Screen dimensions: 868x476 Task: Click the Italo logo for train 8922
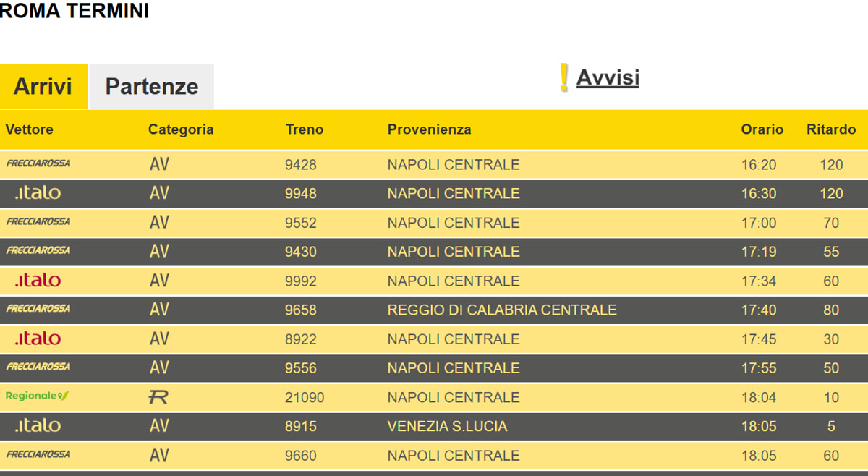38,339
